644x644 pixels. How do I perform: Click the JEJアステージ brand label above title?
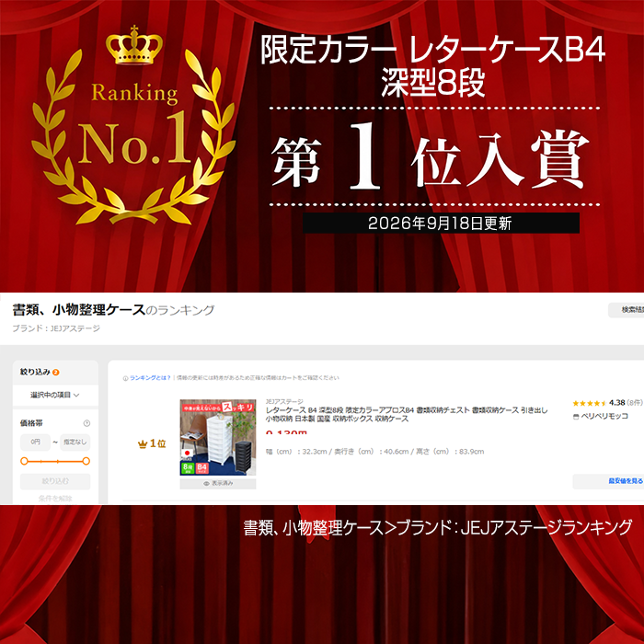pos(284,401)
